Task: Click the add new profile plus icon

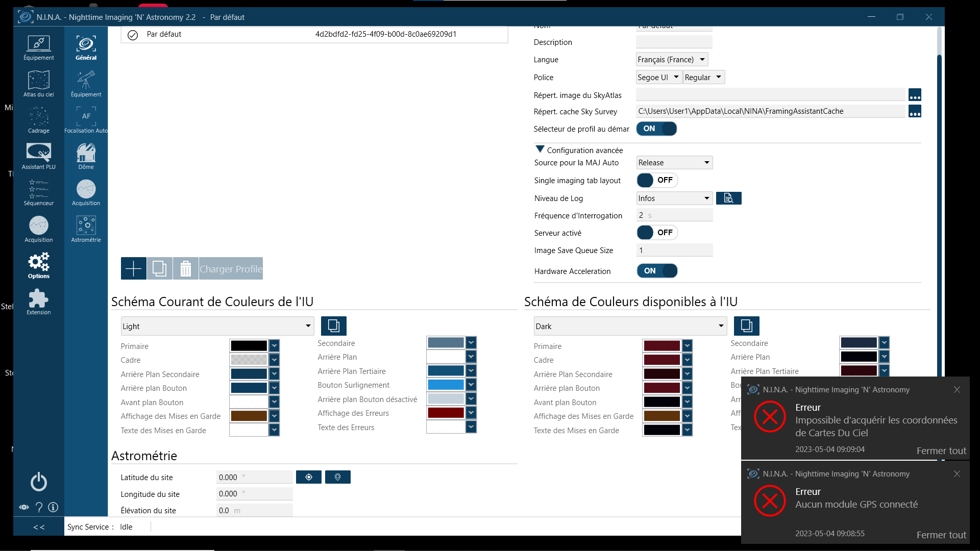Action: (x=133, y=268)
